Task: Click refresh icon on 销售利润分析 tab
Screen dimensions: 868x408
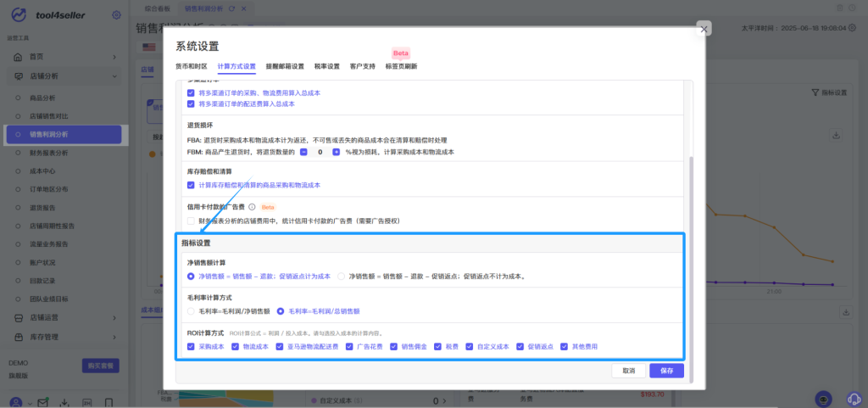Action: (x=231, y=8)
